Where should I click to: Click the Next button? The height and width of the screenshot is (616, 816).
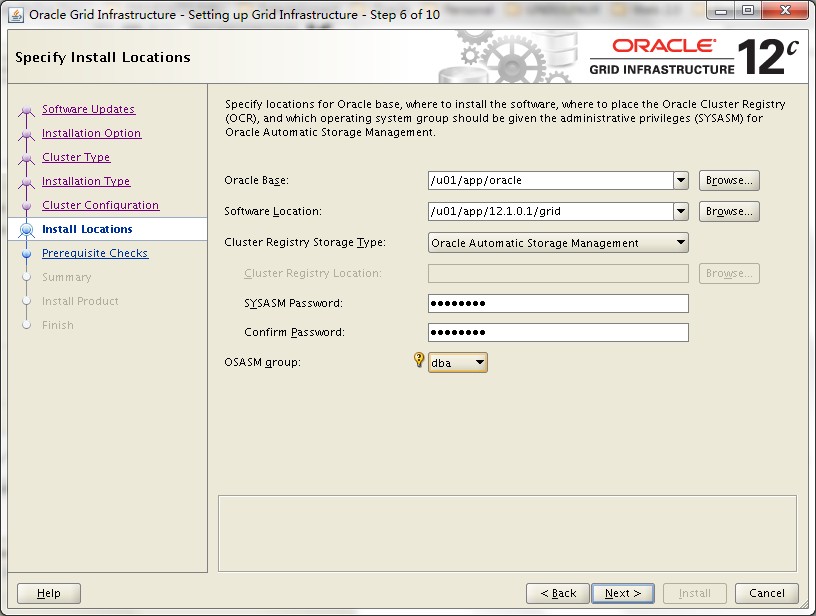(x=623, y=593)
